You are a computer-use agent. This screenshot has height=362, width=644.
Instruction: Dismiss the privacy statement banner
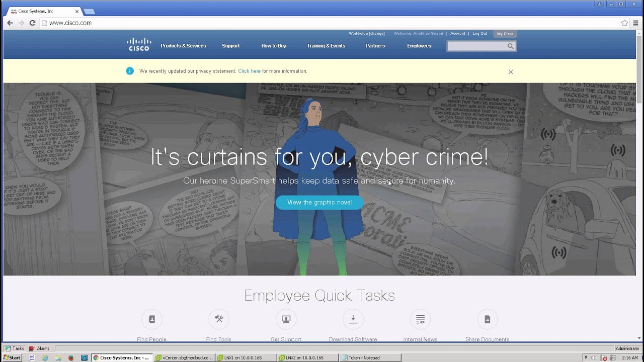[511, 72]
